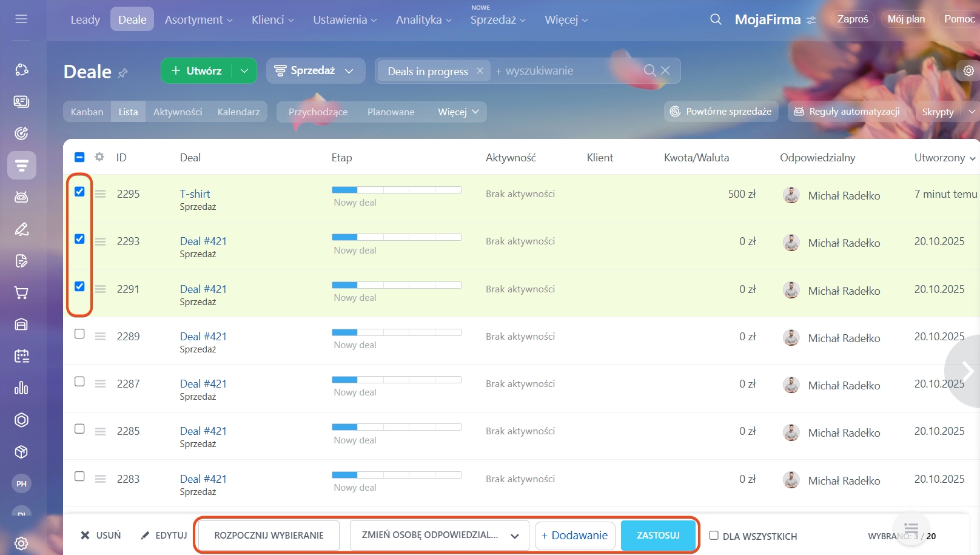Screen dimensions: 980x555
Task: Open list settings gear in table header
Action: pos(99,157)
